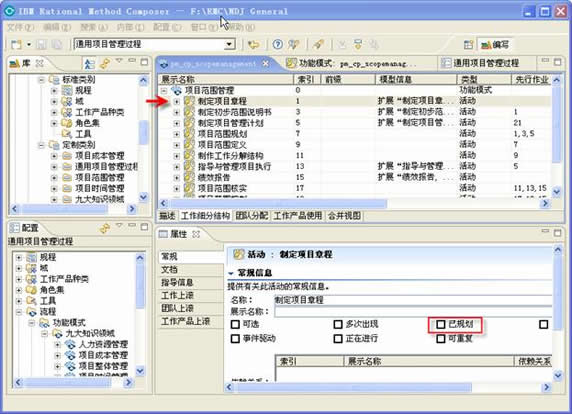
Task: Open the 文件 menu
Action: (20, 27)
